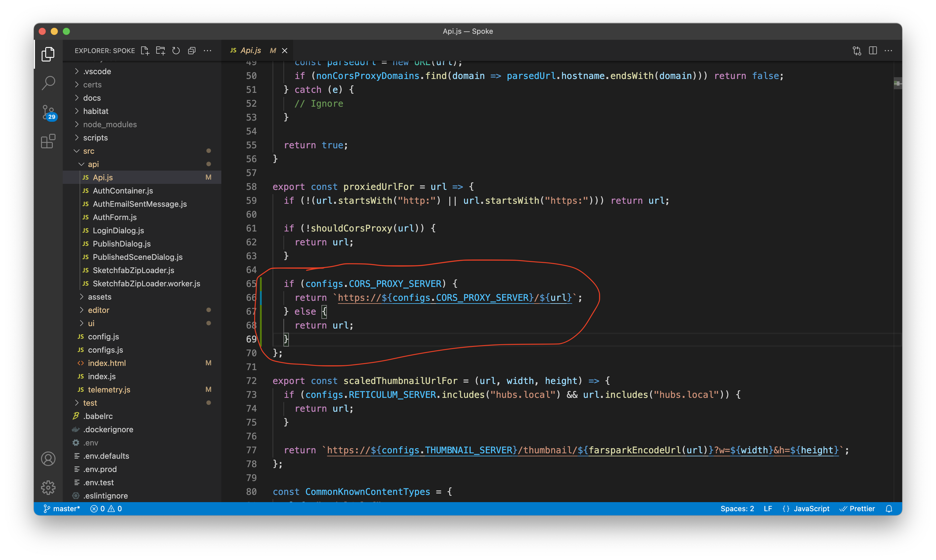The height and width of the screenshot is (560, 936).
Task: Refresh the Explorer file tree
Action: 176,51
